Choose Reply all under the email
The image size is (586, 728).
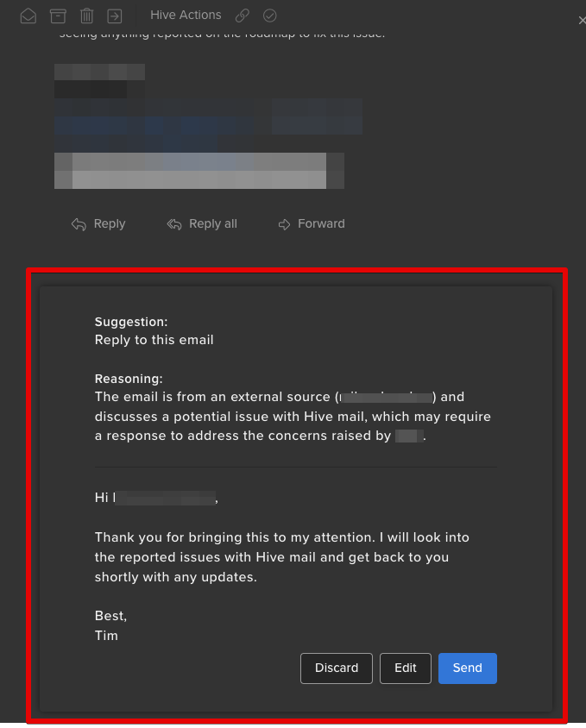click(202, 223)
